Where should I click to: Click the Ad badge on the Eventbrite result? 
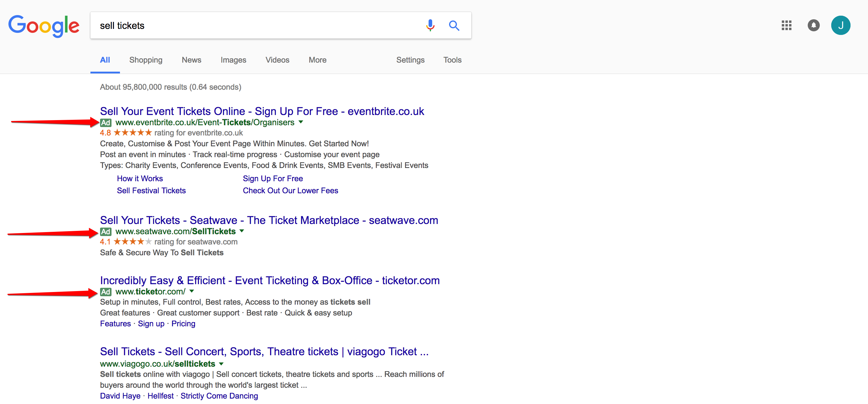pos(106,123)
